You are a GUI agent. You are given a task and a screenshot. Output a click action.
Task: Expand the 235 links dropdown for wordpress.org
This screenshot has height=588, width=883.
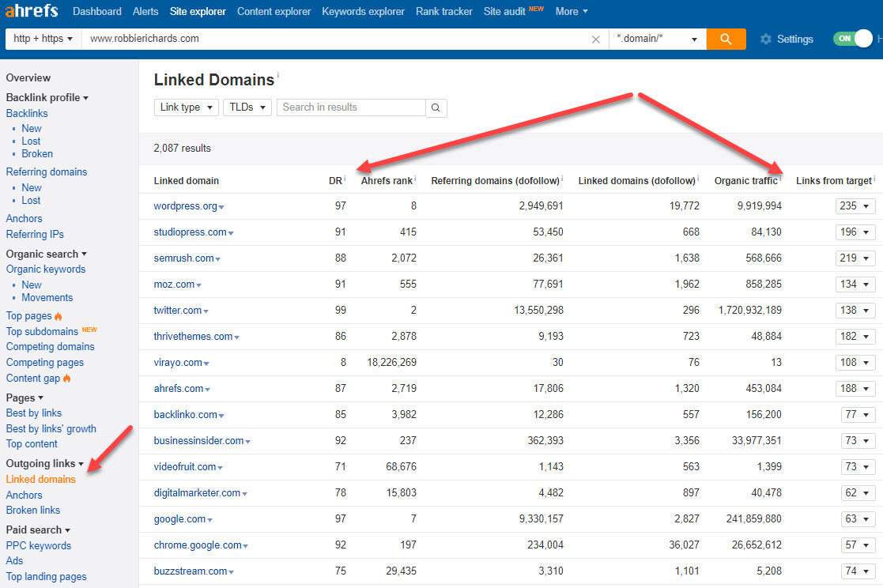point(855,206)
